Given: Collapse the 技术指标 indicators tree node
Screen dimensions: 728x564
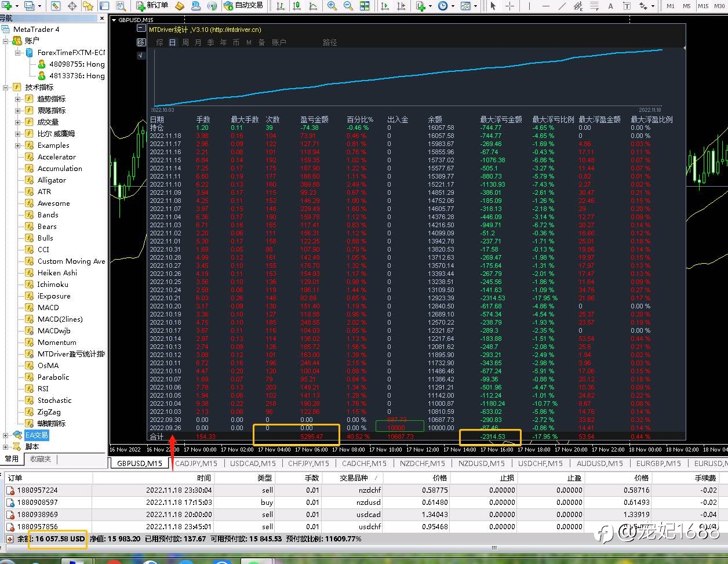Looking at the screenshot, I should 6,87.
